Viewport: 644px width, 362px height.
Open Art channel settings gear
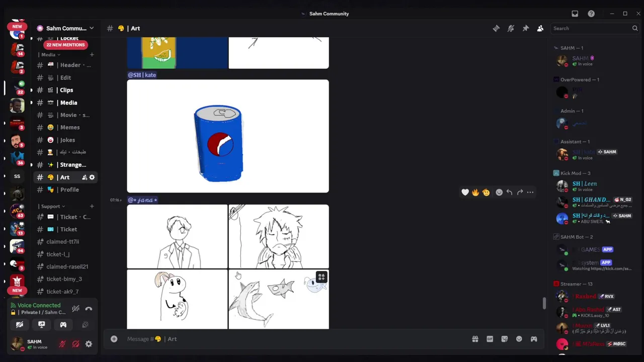pos(92,177)
